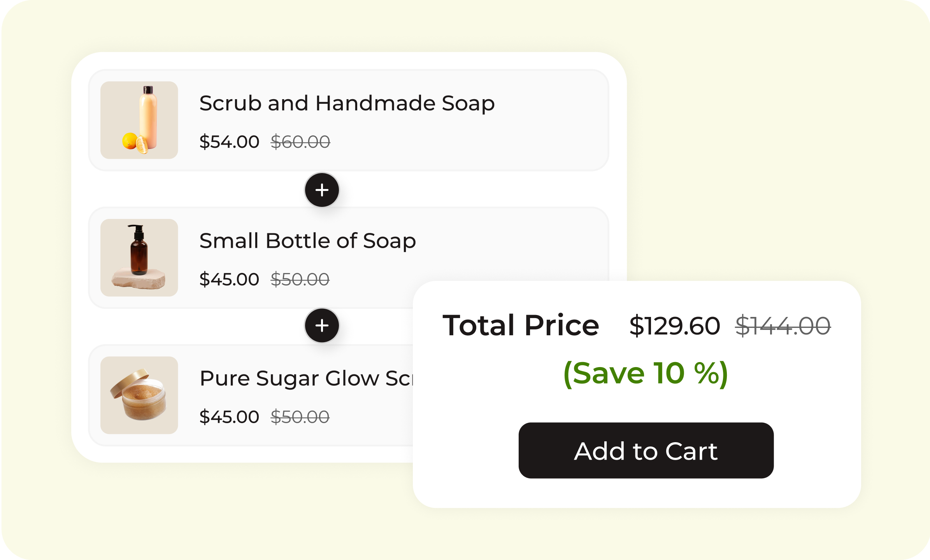930x560 pixels.
Task: Click the crossed-out $50.00 under Small Bottle of Soap
Action: coord(300,279)
